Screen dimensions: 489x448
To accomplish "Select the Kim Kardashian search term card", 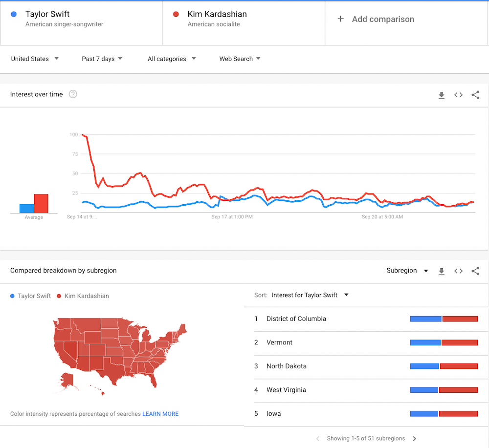I will [244, 23].
